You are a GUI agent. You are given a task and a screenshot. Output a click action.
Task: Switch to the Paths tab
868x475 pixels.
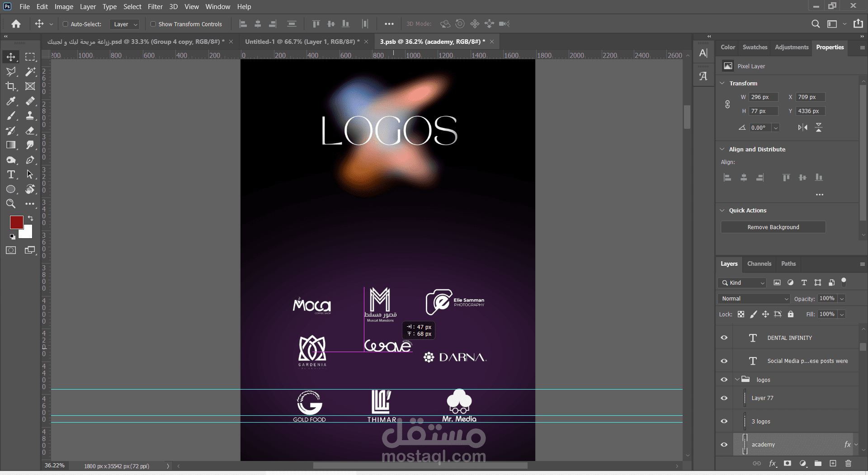(x=788, y=264)
